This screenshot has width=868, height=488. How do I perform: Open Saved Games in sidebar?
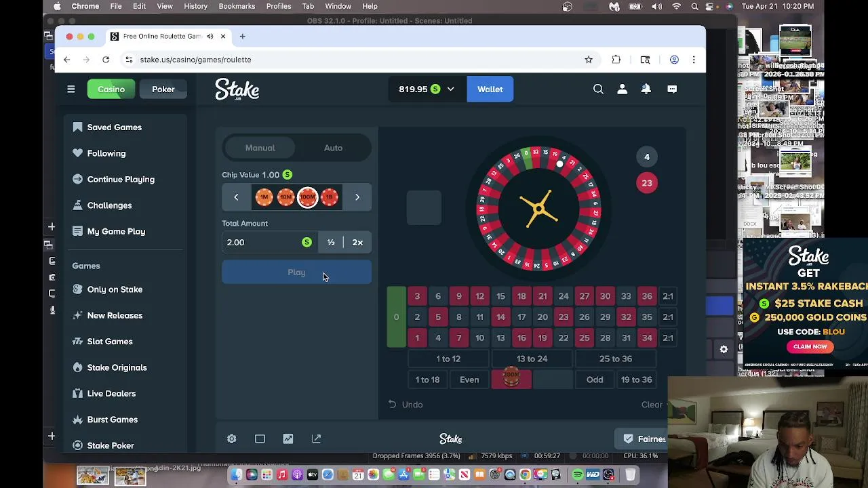(x=114, y=127)
